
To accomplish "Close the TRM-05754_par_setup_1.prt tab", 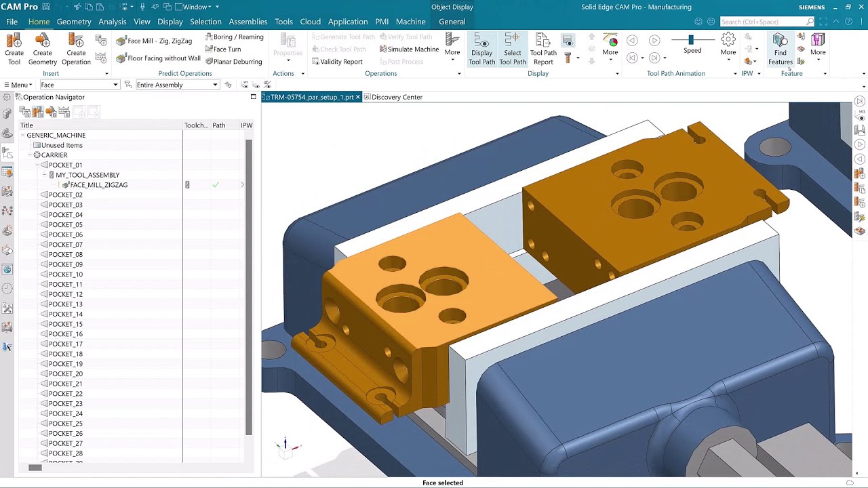I will [358, 97].
